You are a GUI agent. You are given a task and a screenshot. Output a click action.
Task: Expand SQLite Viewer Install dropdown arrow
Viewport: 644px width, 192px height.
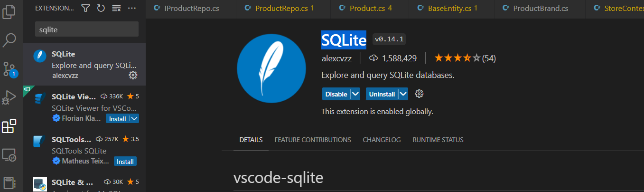point(134,118)
